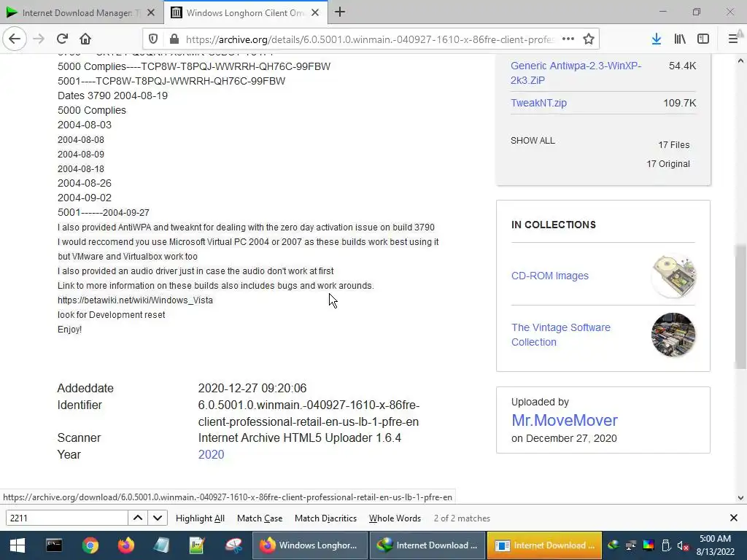The height and width of the screenshot is (560, 747).
Task: Open the Firefox hamburger menu
Action: click(733, 39)
